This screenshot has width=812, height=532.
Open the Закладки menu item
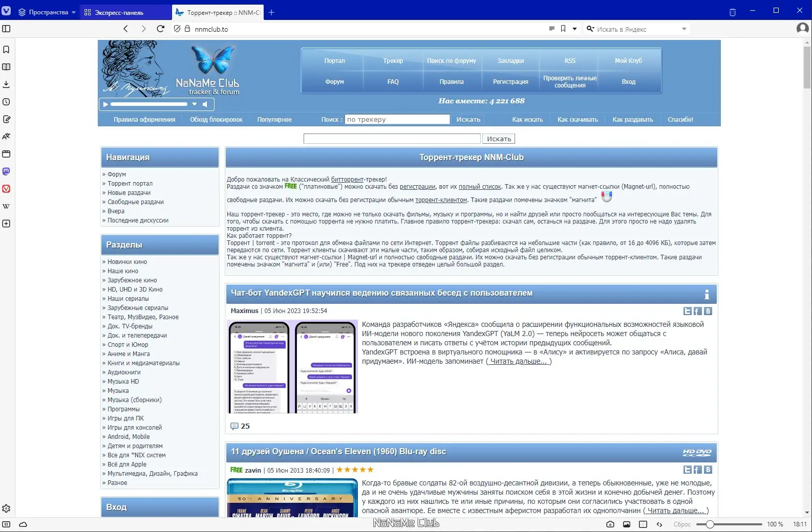[x=510, y=61]
